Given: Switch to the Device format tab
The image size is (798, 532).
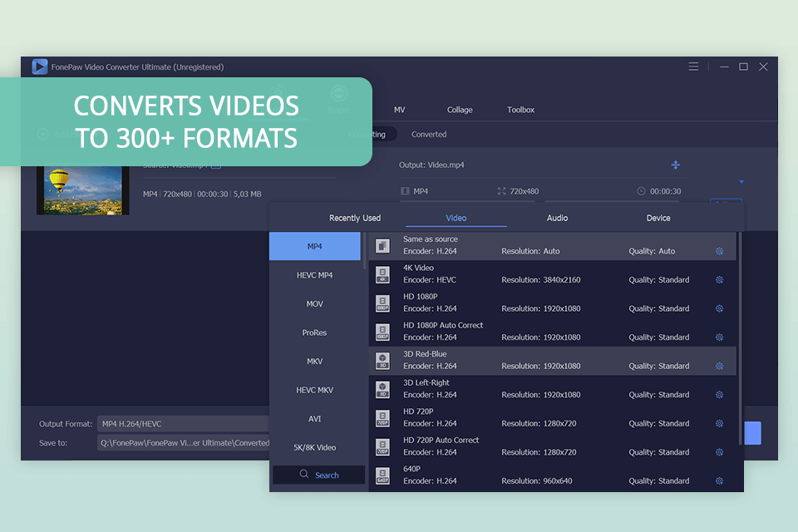Looking at the screenshot, I should (x=658, y=218).
